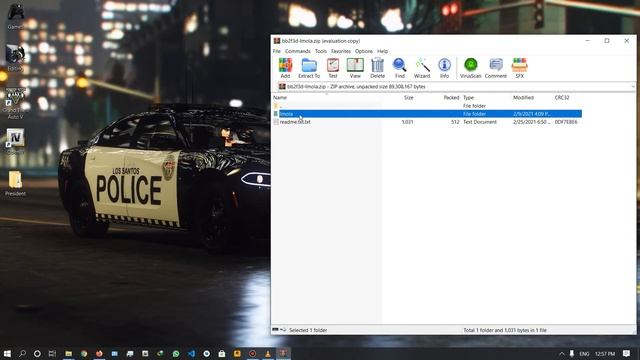Click the Delete trash can icon
This screenshot has height=360, width=640.
[378, 68]
